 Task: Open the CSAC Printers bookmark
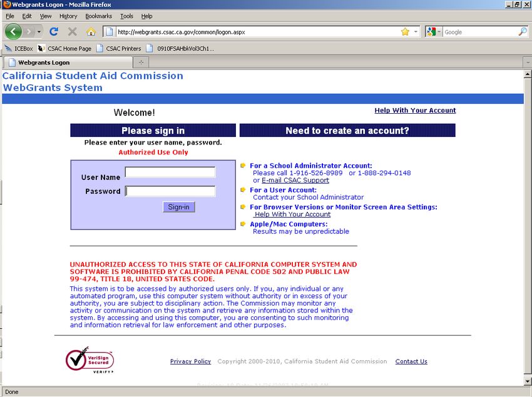click(x=119, y=49)
